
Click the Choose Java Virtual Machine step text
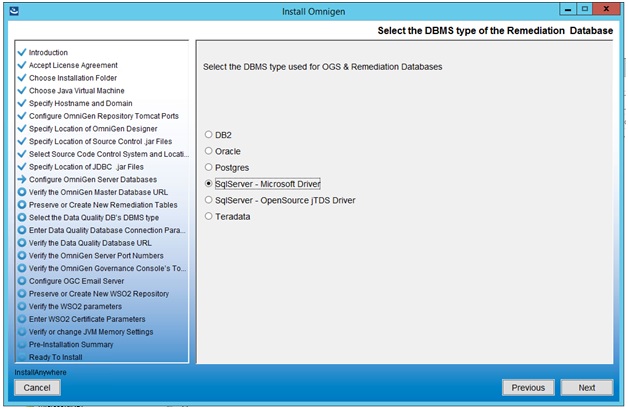pos(76,91)
